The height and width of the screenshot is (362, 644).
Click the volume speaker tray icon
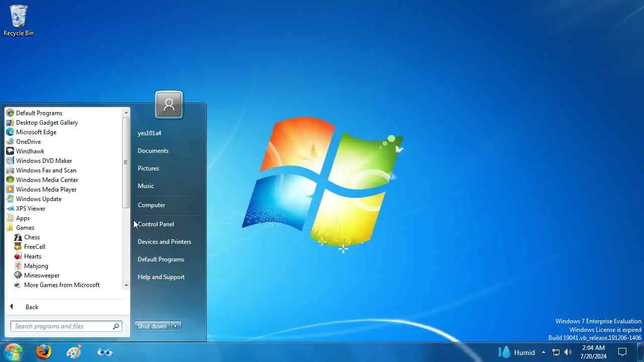(x=568, y=352)
